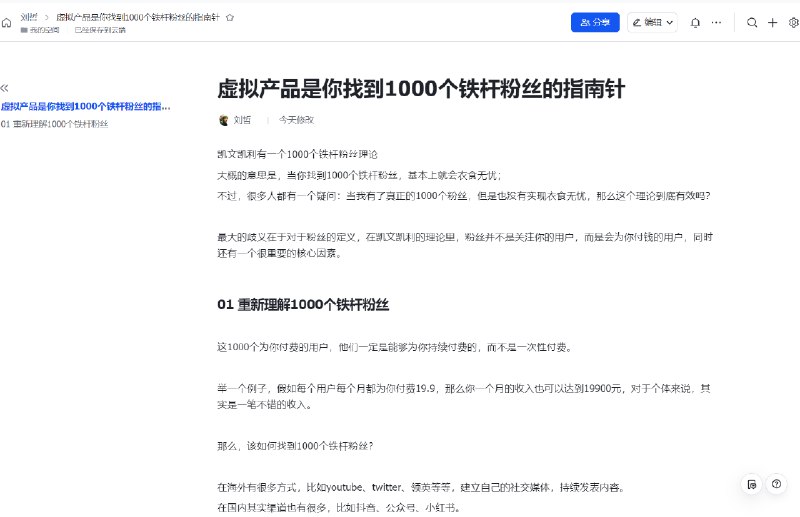Click the section heading 01 重新理解1000个铁杆粉丝
The height and width of the screenshot is (517, 800).
(x=303, y=305)
